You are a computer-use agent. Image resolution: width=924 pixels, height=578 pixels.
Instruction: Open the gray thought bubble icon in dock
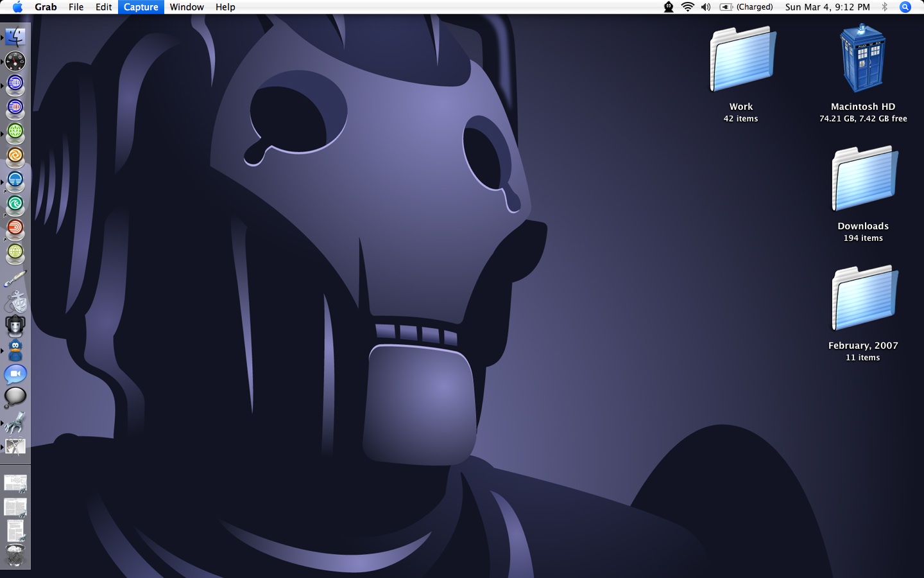click(15, 398)
